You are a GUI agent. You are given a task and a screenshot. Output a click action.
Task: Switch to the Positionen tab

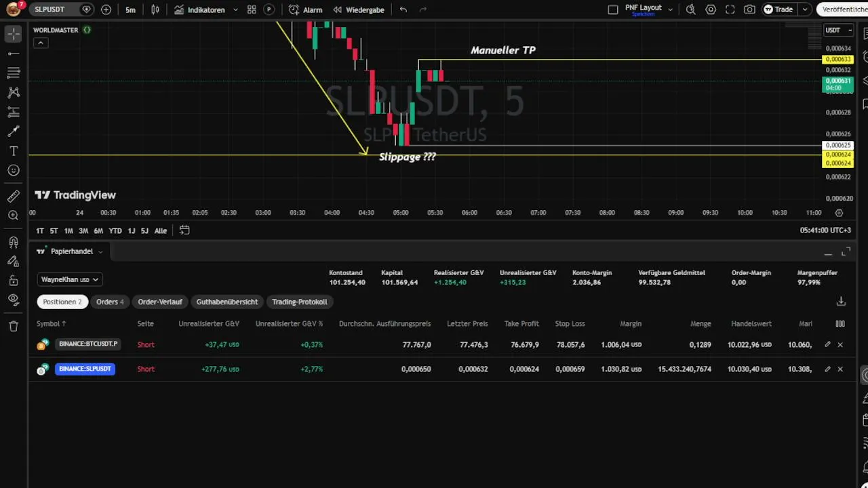62,302
